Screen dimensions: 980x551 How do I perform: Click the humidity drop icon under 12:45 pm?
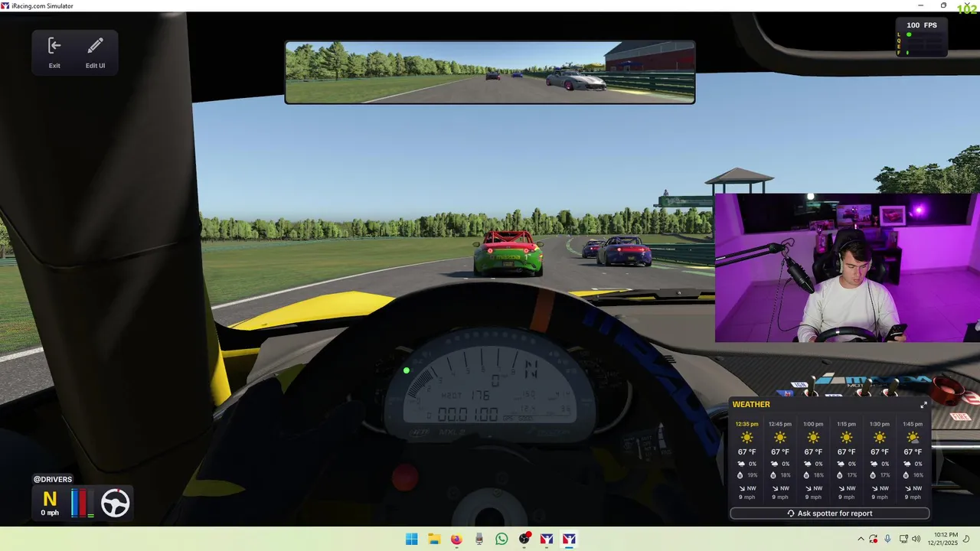tap(774, 475)
